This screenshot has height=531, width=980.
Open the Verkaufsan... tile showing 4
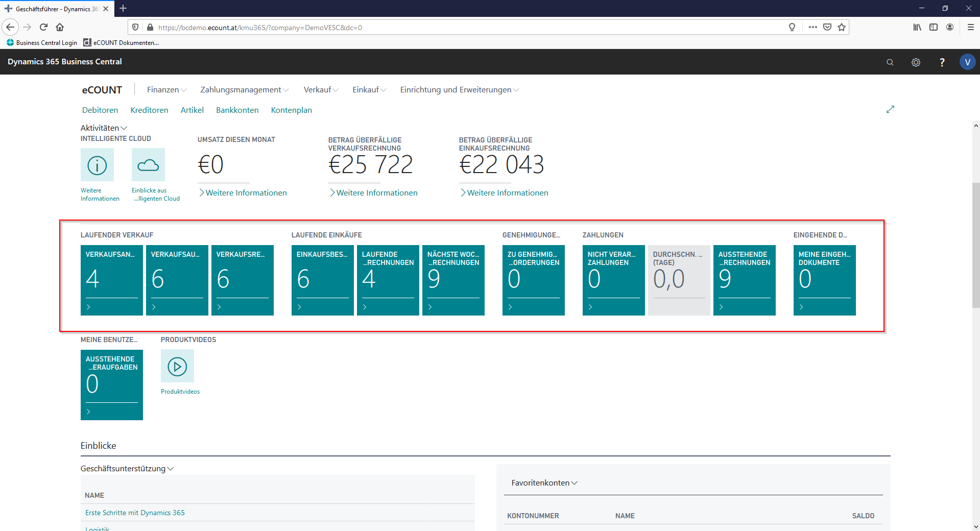(x=112, y=280)
